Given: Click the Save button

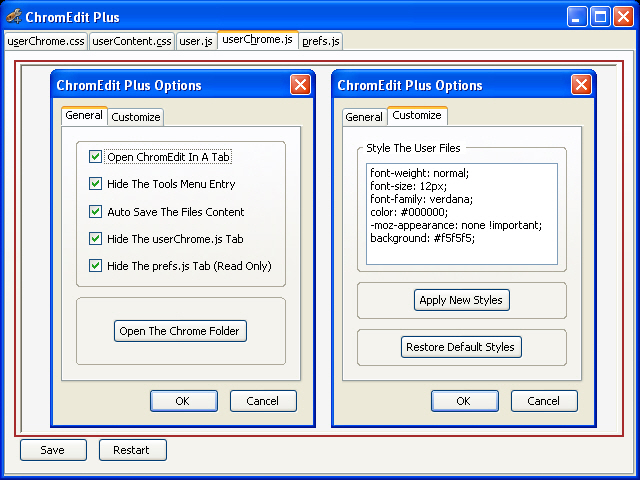Looking at the screenshot, I should pyautogui.click(x=53, y=450).
